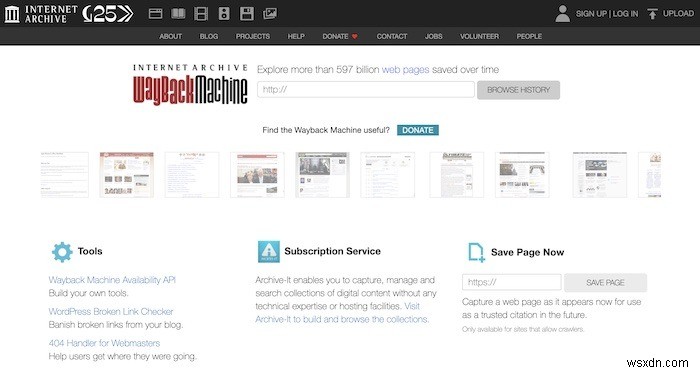Open the eighth thumbnail with bridge image
Screen dimensions: 700x373
tap(522, 174)
